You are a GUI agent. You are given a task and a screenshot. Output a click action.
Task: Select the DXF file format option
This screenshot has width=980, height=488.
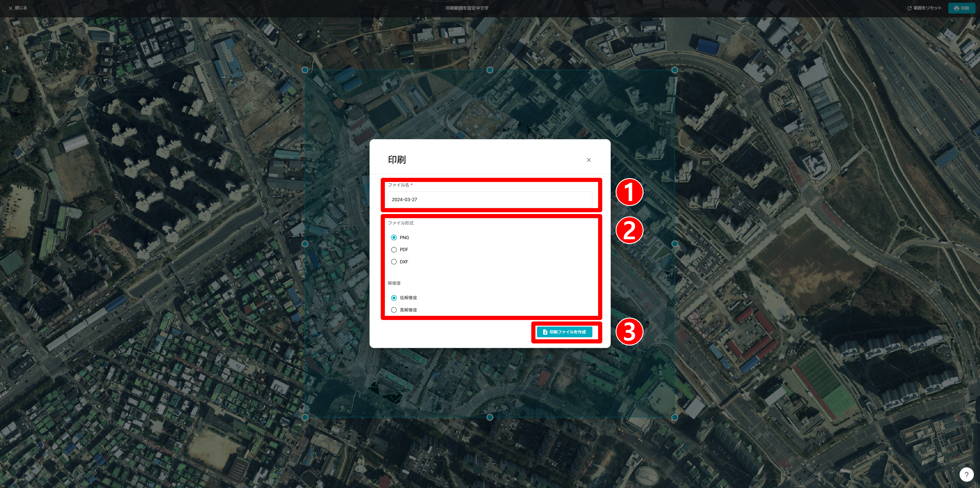pyautogui.click(x=394, y=262)
